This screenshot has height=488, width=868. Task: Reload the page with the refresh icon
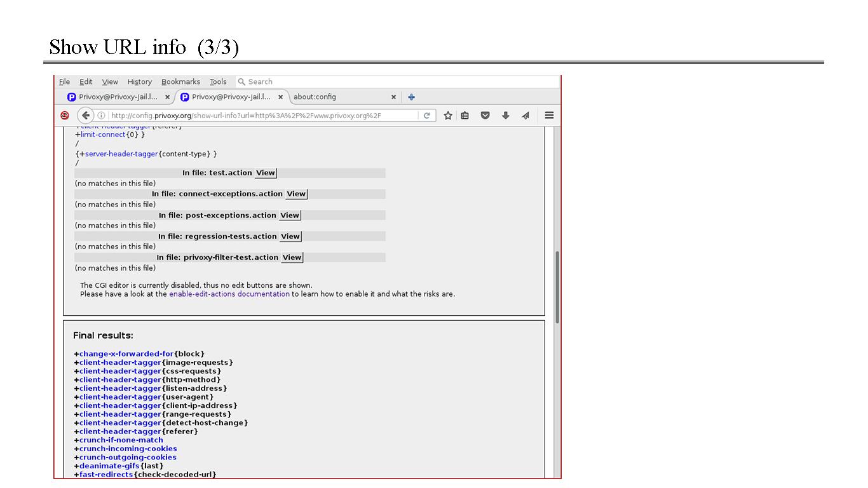pyautogui.click(x=427, y=116)
